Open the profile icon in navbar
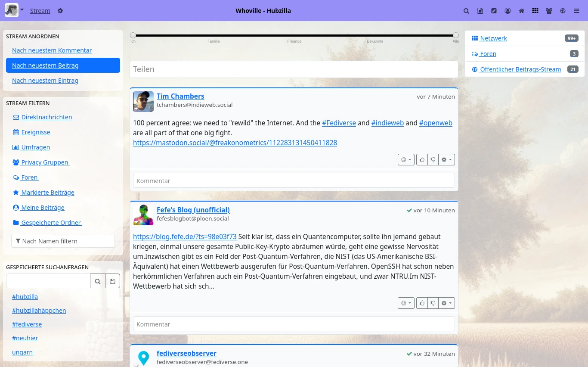 pyautogui.click(x=508, y=11)
